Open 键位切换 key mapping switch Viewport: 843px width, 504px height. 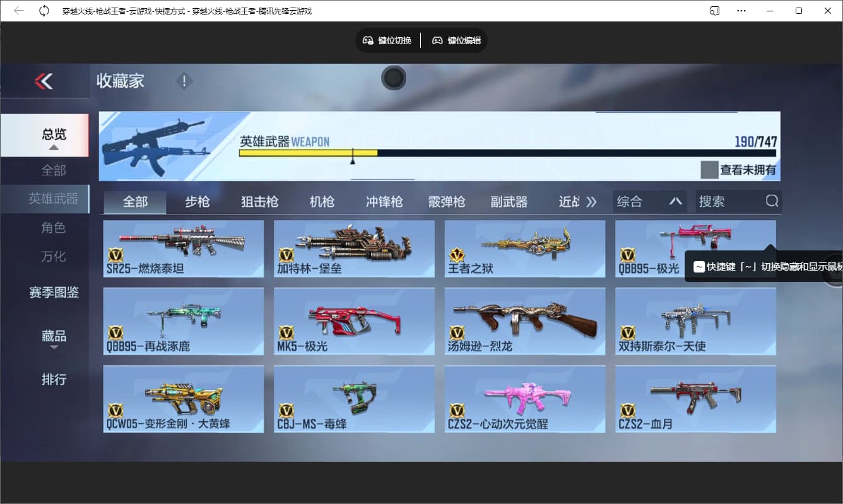click(x=387, y=40)
